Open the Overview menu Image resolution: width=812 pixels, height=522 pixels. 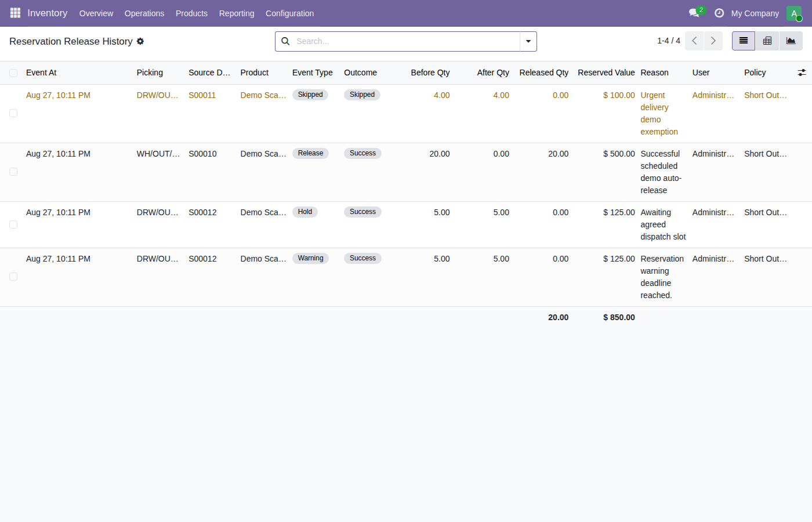[96, 13]
